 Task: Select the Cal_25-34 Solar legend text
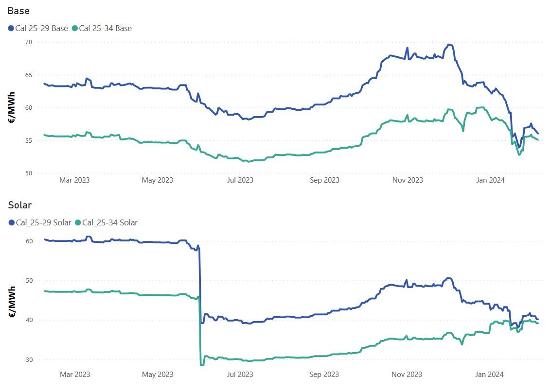(x=110, y=223)
